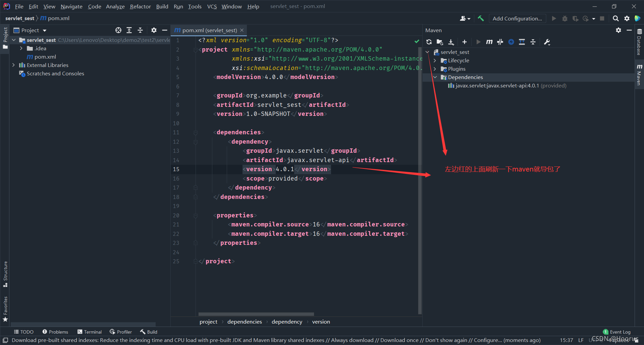This screenshot has width=644, height=345.
Task: Open IDE settings gear in main toolbar
Action: (x=627, y=18)
